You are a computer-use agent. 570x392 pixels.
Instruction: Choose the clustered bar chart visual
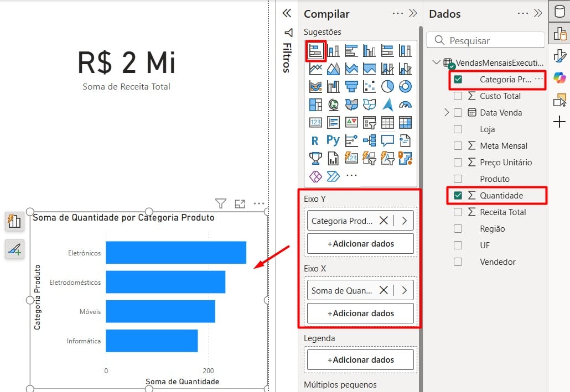pyautogui.click(x=351, y=51)
